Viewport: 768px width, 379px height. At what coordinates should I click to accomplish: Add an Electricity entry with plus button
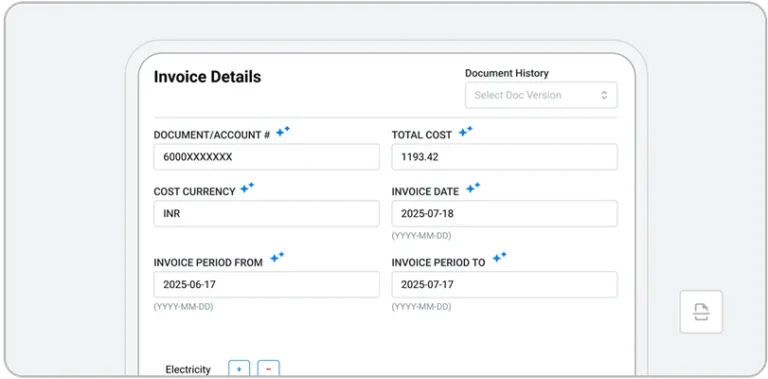[x=239, y=369]
